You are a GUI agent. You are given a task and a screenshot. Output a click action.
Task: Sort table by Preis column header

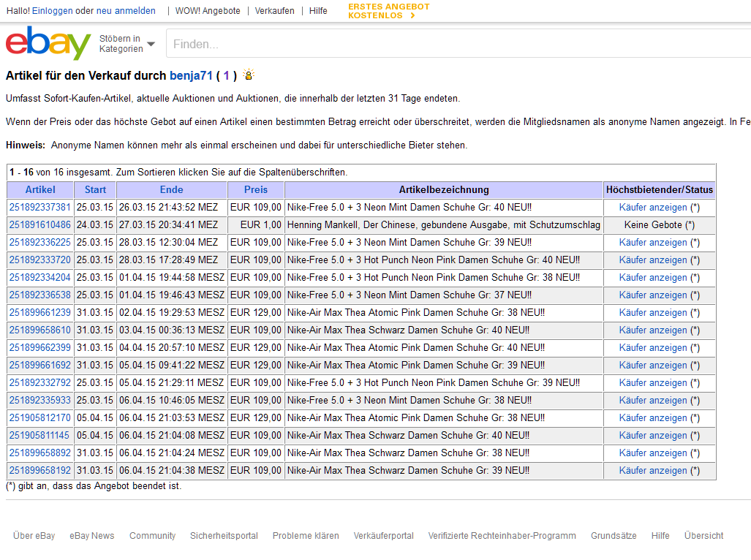[256, 190]
